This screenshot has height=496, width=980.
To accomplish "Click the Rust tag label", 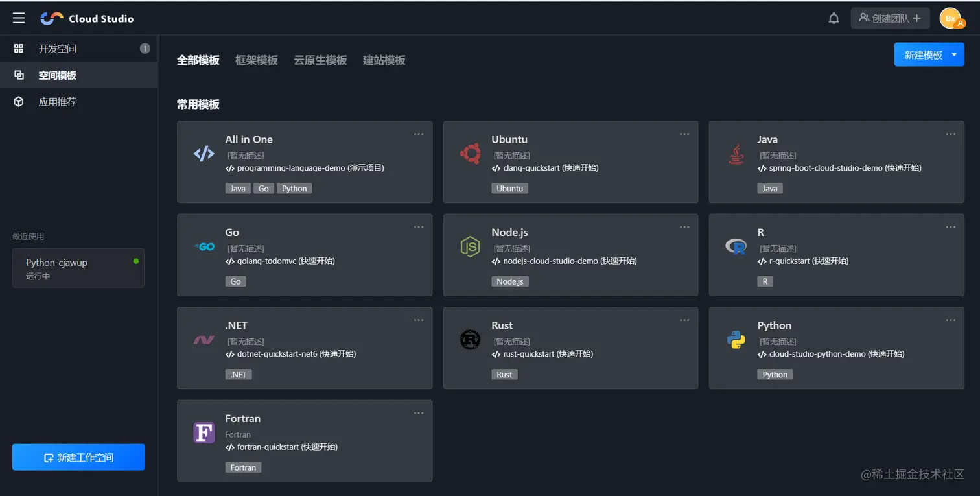I will click(x=504, y=374).
